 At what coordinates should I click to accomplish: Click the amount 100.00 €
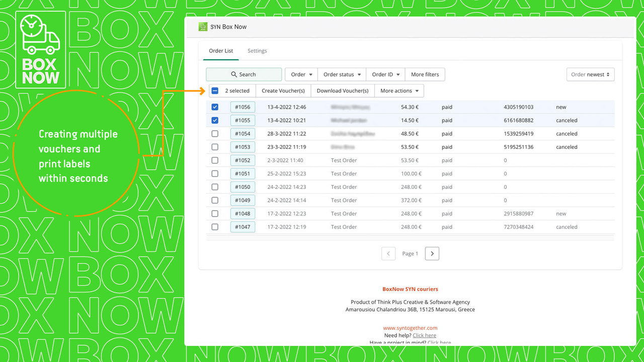pyautogui.click(x=411, y=173)
